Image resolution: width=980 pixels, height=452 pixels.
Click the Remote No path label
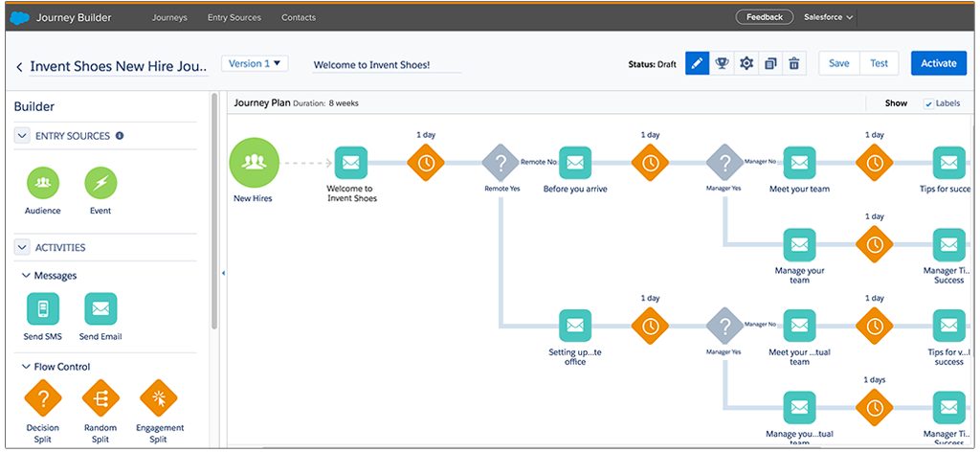(x=539, y=161)
